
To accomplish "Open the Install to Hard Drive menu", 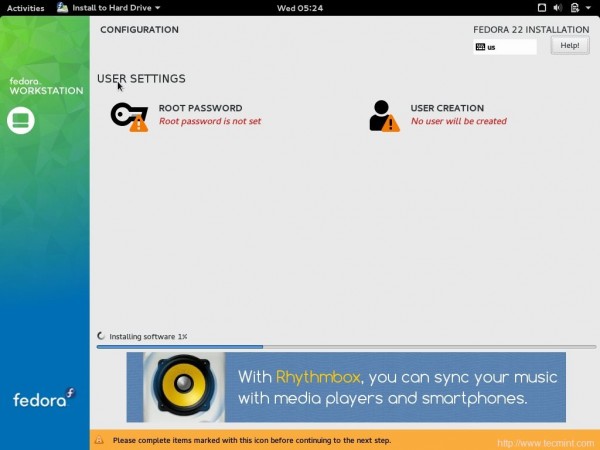I will (108, 8).
